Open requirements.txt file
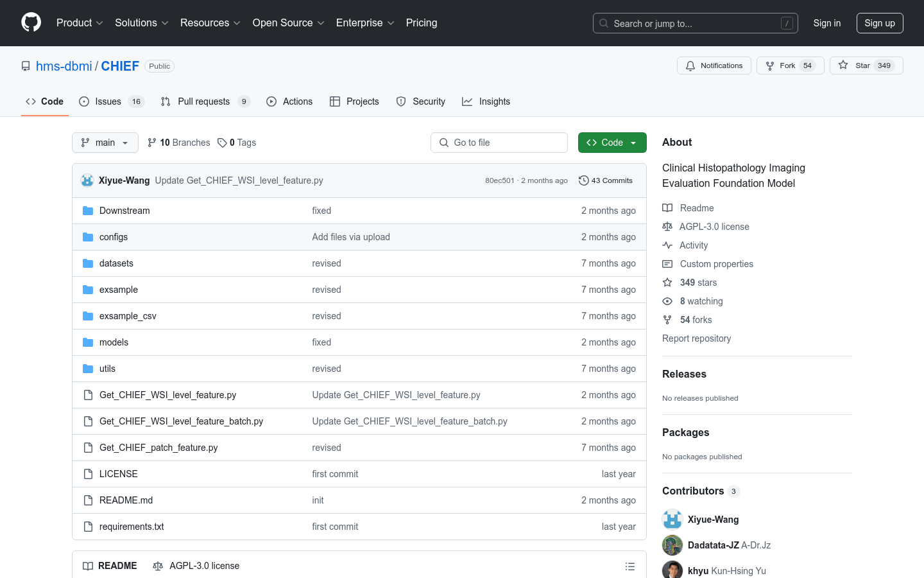924x578 pixels. 132,527
